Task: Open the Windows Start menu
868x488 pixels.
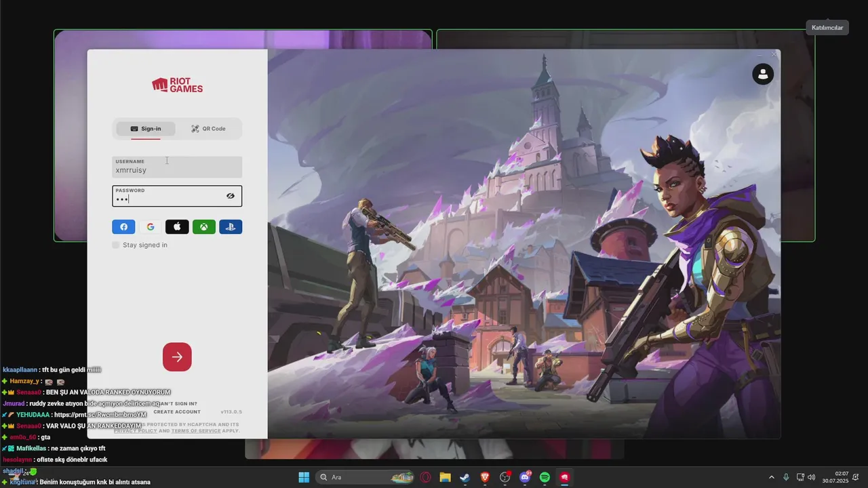Action: click(x=304, y=477)
